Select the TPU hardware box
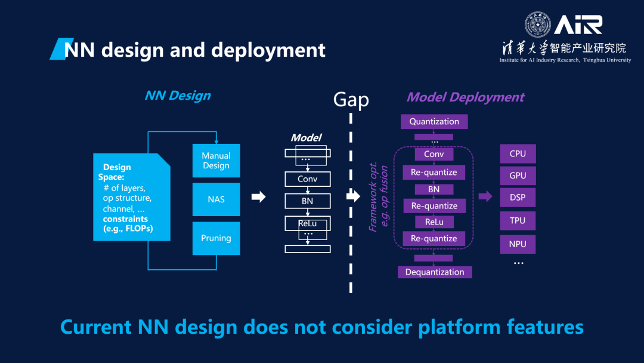The height and width of the screenshot is (363, 644). (x=518, y=220)
